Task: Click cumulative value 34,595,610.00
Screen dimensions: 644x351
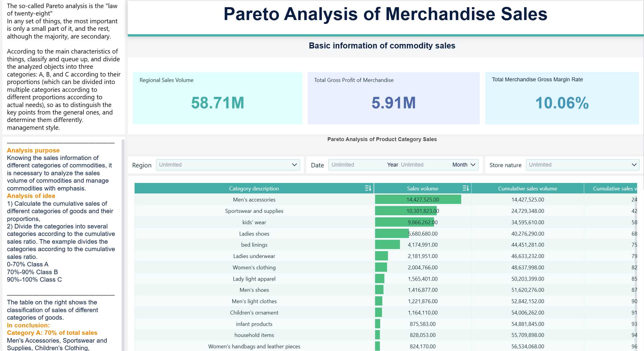Action: point(528,222)
